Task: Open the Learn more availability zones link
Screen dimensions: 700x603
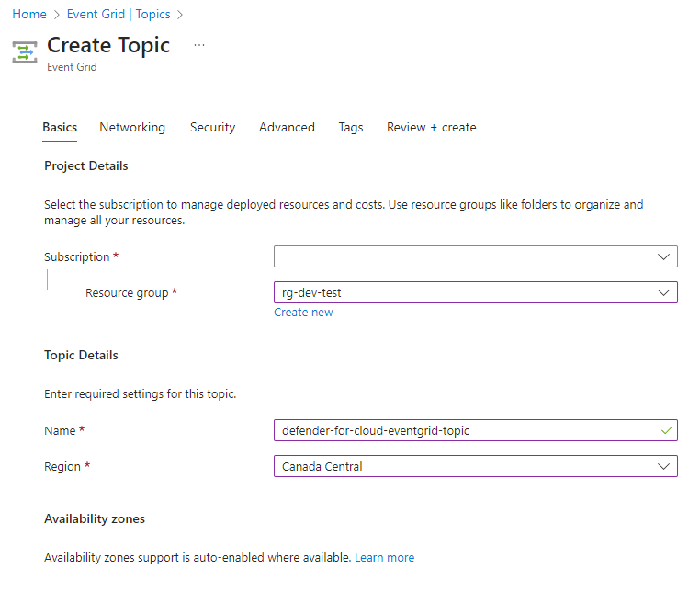Action: click(384, 557)
